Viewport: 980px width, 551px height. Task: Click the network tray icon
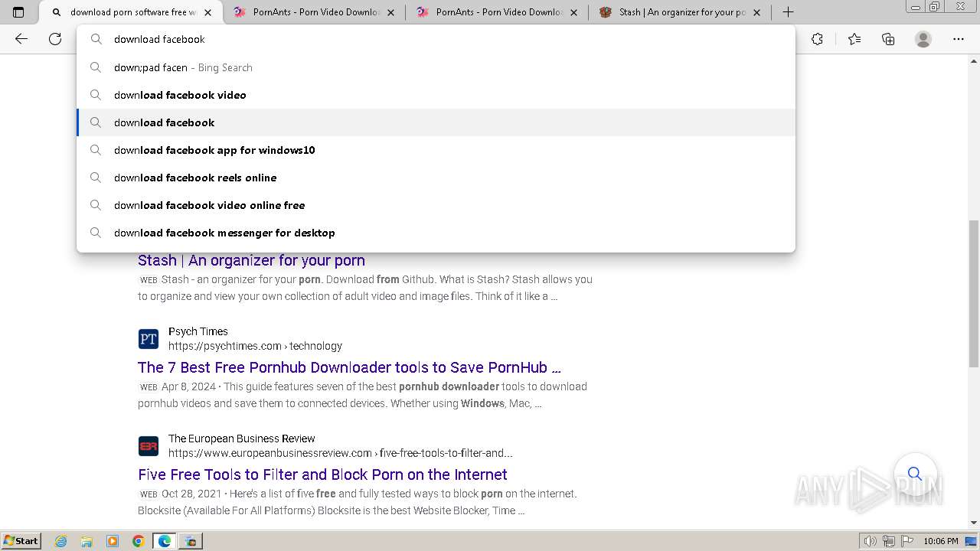click(x=889, y=541)
